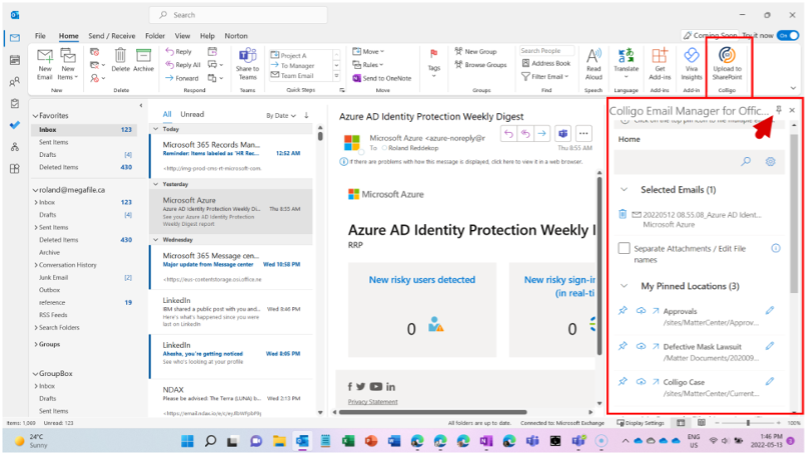The image size is (808, 455).
Task: Click the New Email icon
Action: tap(45, 63)
